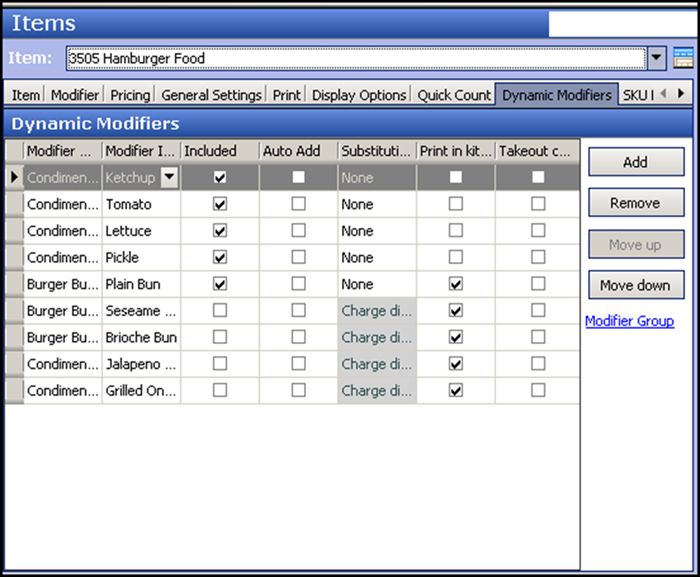Viewport: 700px width, 577px height.
Task: Switch to the Modifier tab
Action: pos(75,95)
